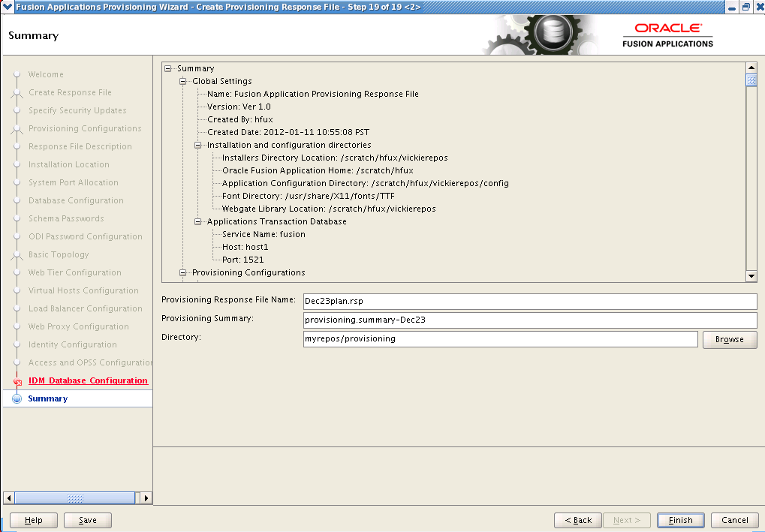Click the Cancel button

pyautogui.click(x=735, y=520)
